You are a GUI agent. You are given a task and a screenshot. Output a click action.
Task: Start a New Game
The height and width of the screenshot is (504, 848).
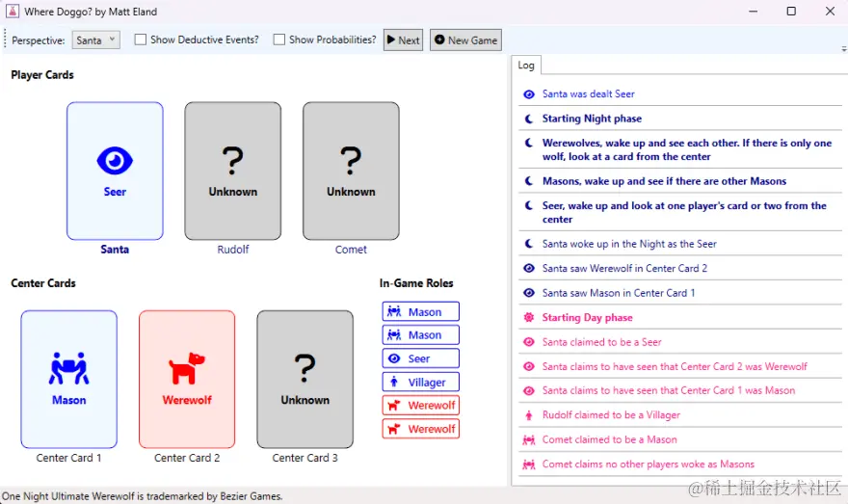tap(465, 40)
